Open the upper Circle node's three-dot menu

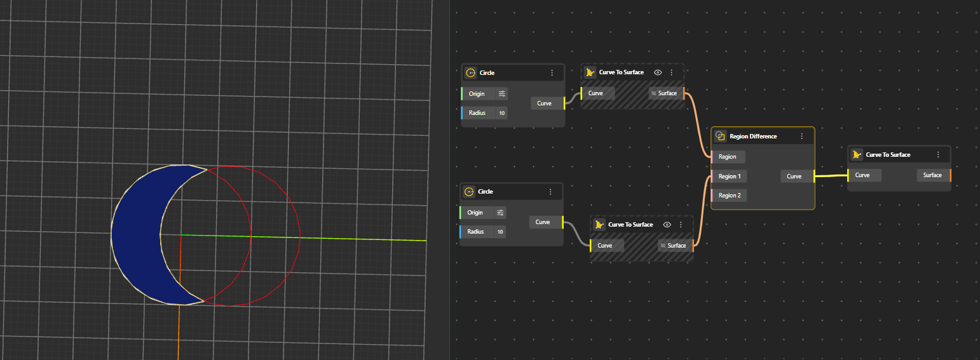pyautogui.click(x=552, y=73)
